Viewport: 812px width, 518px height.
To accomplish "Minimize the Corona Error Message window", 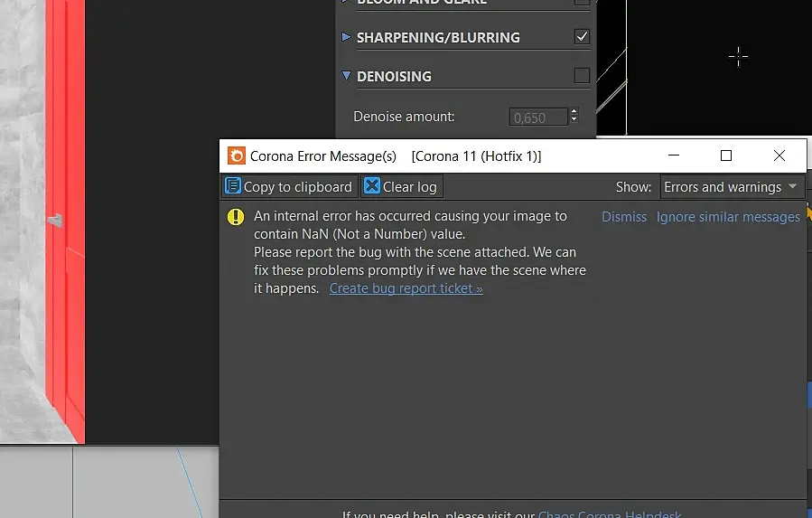I will pyautogui.click(x=673, y=155).
